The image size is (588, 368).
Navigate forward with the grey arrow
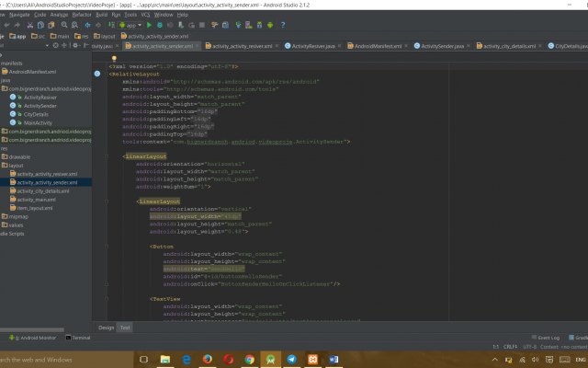point(98,25)
